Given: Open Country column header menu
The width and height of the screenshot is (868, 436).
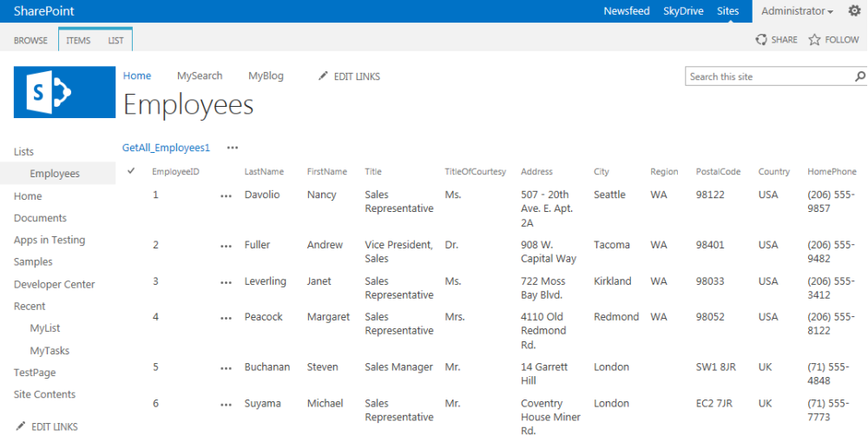Looking at the screenshot, I should [774, 172].
